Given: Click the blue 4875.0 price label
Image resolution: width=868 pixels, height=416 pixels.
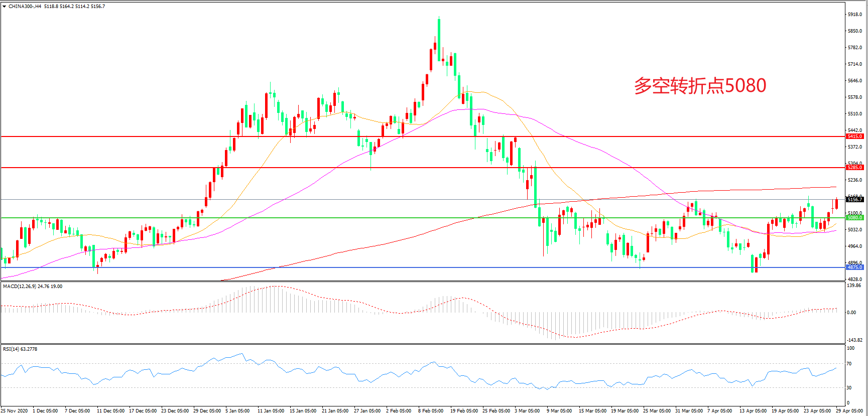Looking at the screenshot, I should pos(854,267).
